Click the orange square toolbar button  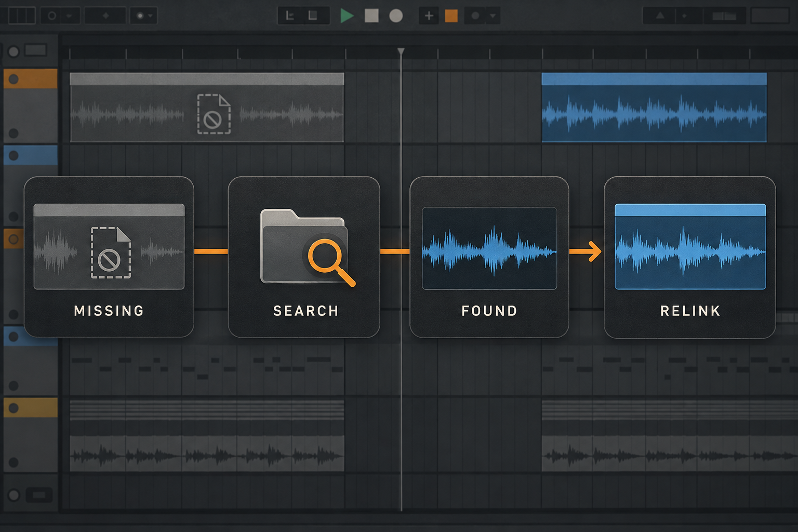pos(451,16)
